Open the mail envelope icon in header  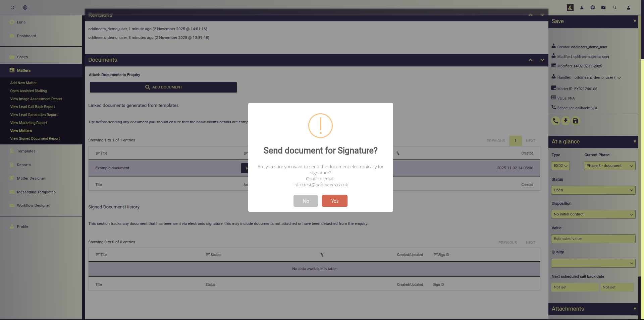[603, 7]
